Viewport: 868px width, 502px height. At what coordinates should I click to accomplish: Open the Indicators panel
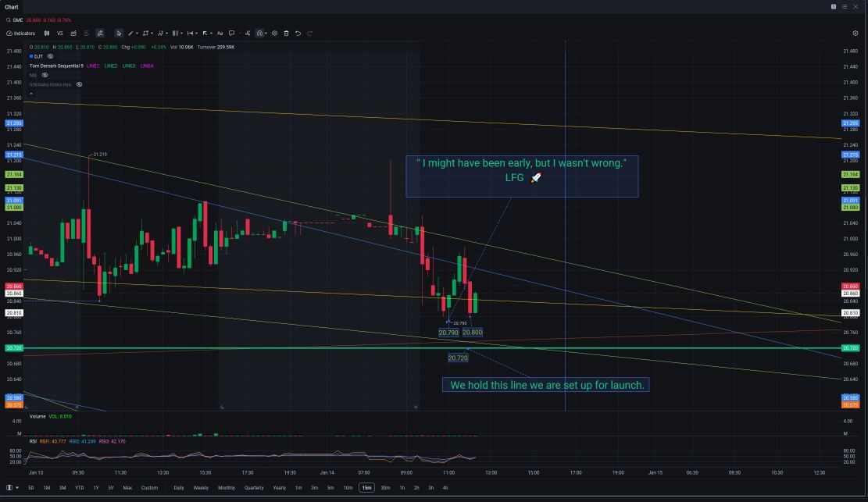click(21, 34)
